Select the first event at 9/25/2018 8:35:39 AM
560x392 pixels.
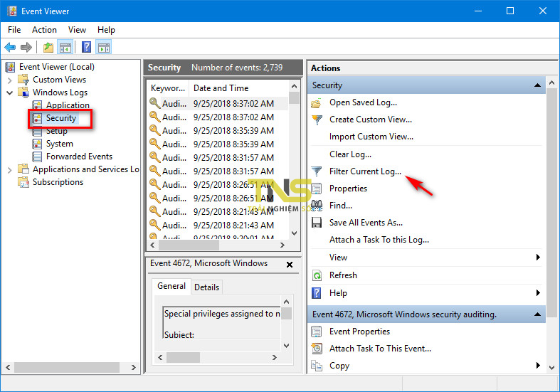click(x=218, y=130)
